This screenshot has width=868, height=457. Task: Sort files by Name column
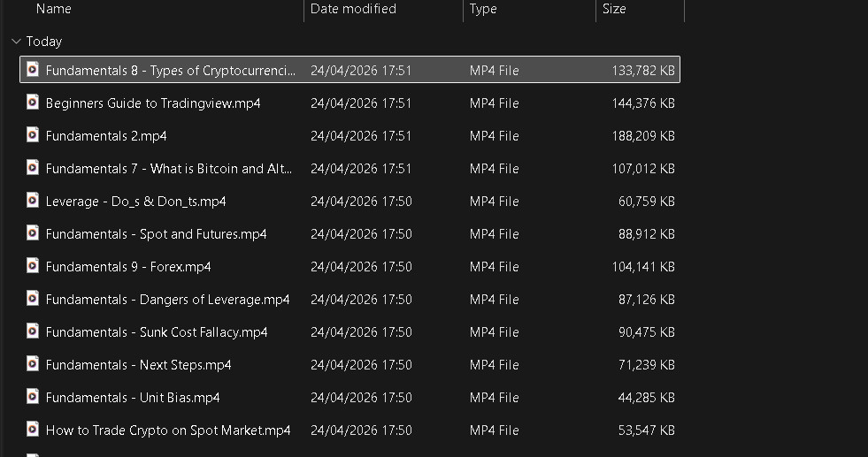click(x=54, y=9)
